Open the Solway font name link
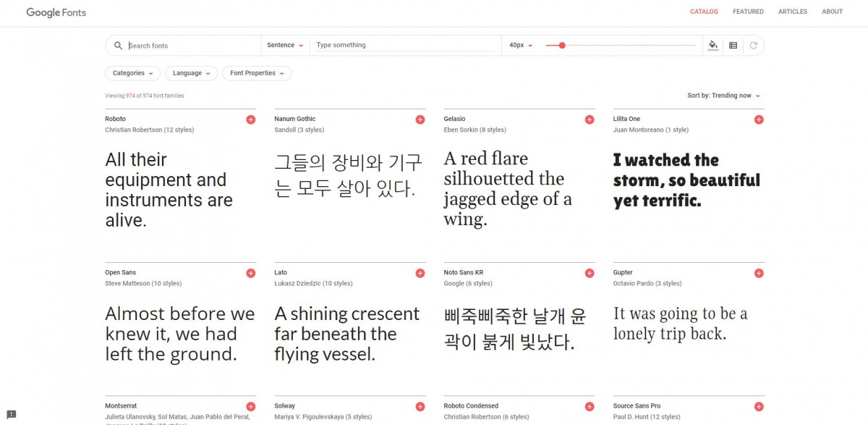This screenshot has height=425, width=868. click(285, 406)
